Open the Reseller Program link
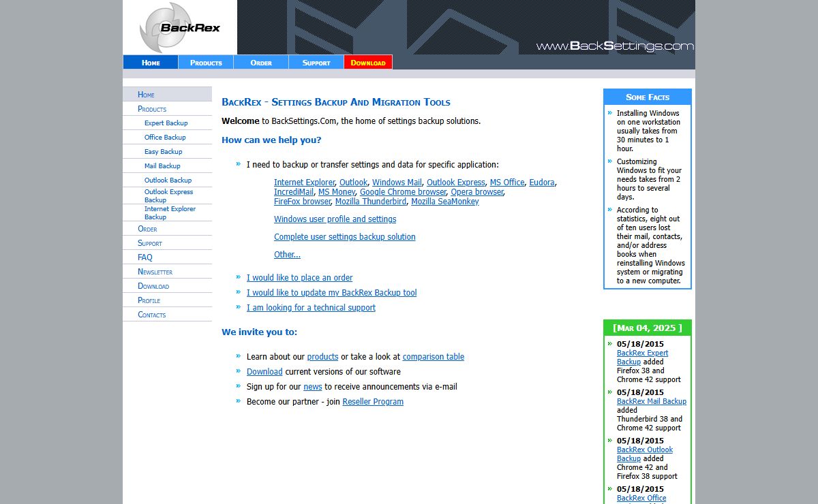The height and width of the screenshot is (504, 818). [373, 401]
